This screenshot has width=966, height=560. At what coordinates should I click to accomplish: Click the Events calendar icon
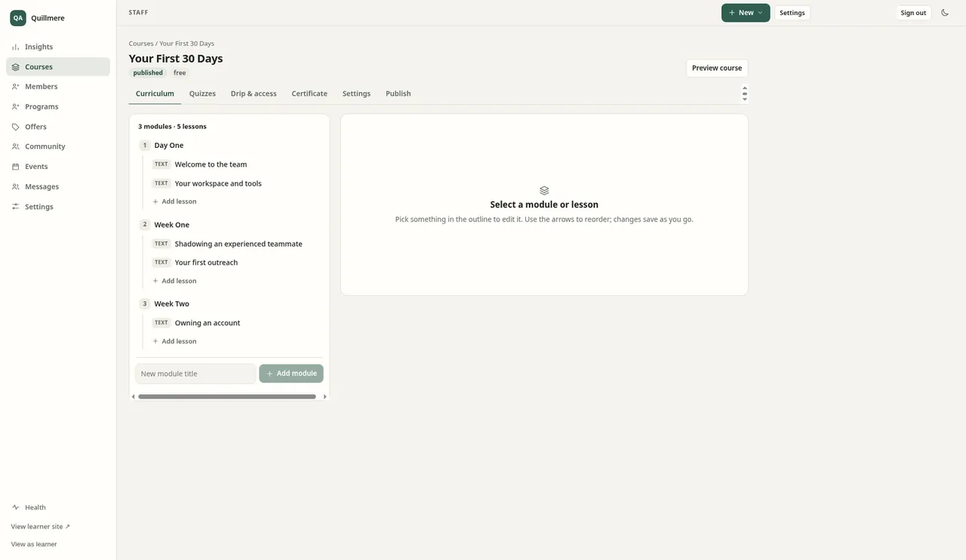[x=15, y=167]
